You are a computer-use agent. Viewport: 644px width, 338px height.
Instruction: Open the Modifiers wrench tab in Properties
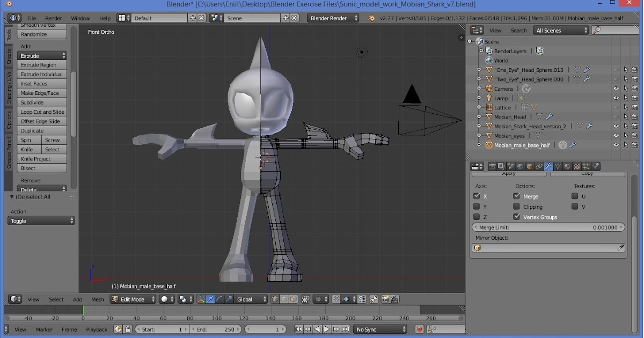548,166
